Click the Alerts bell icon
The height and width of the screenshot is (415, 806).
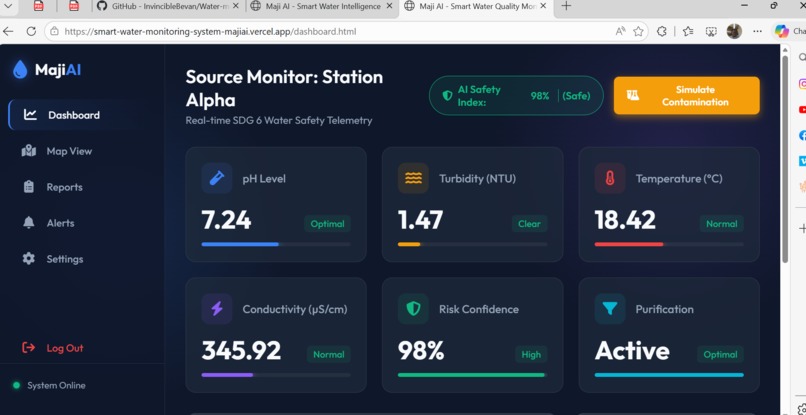[29, 223]
